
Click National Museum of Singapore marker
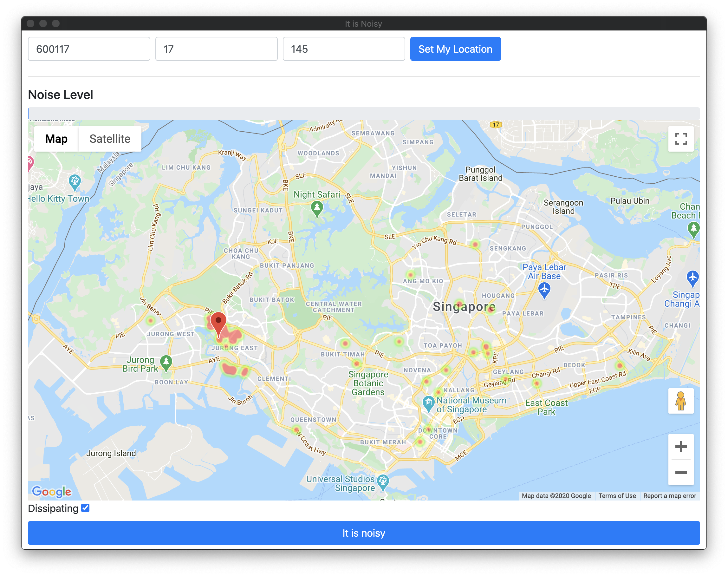tap(428, 404)
